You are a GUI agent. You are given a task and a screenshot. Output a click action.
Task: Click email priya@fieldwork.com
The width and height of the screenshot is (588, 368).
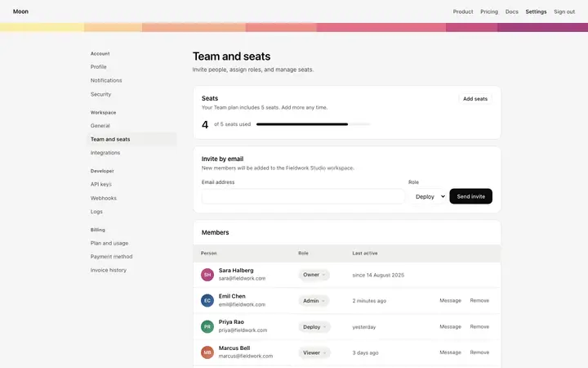[x=243, y=330]
